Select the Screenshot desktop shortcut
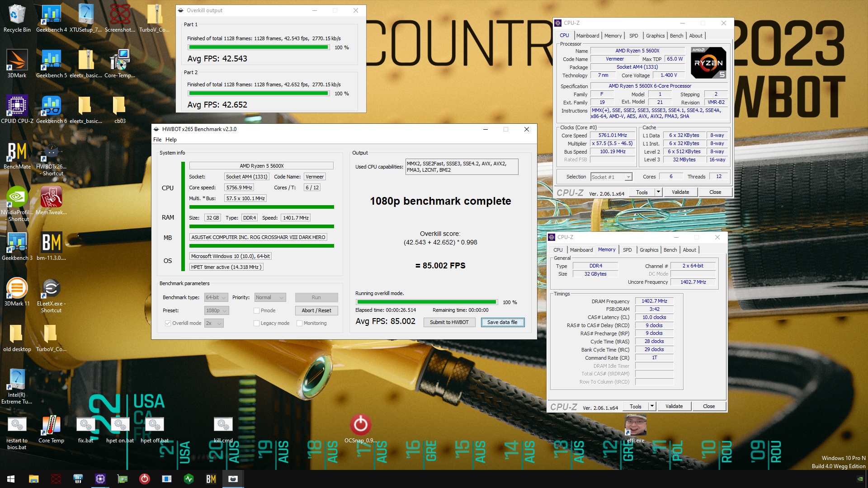This screenshot has width=868, height=488. [120, 18]
